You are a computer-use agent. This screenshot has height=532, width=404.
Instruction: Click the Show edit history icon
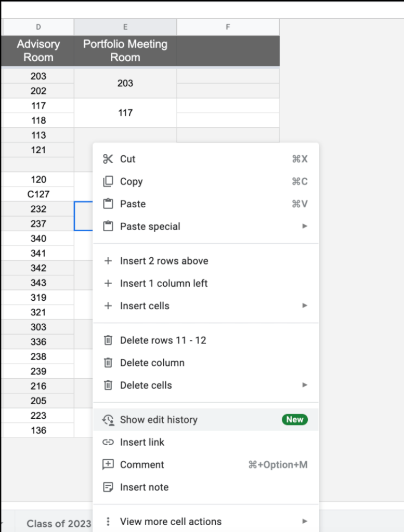pyautogui.click(x=108, y=420)
